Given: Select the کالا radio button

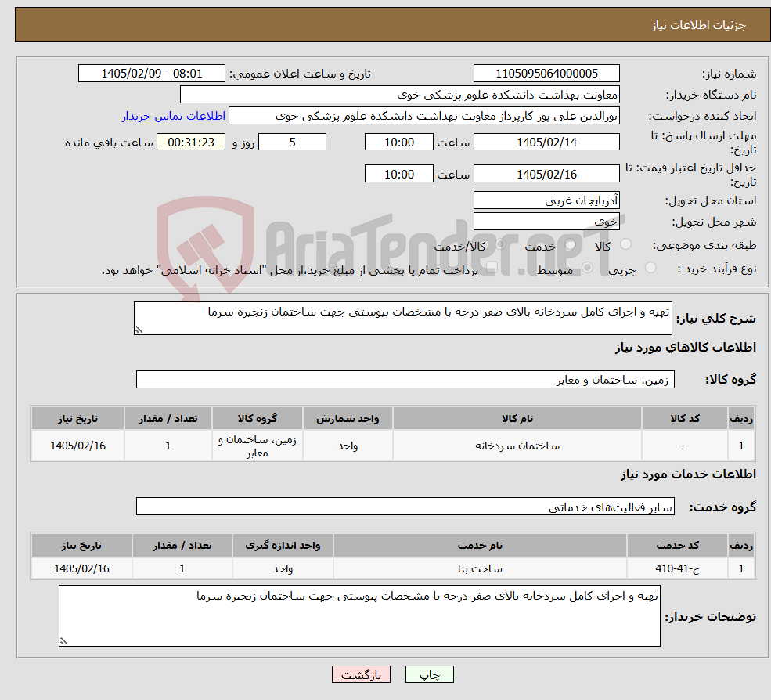Looking at the screenshot, I should (626, 244).
